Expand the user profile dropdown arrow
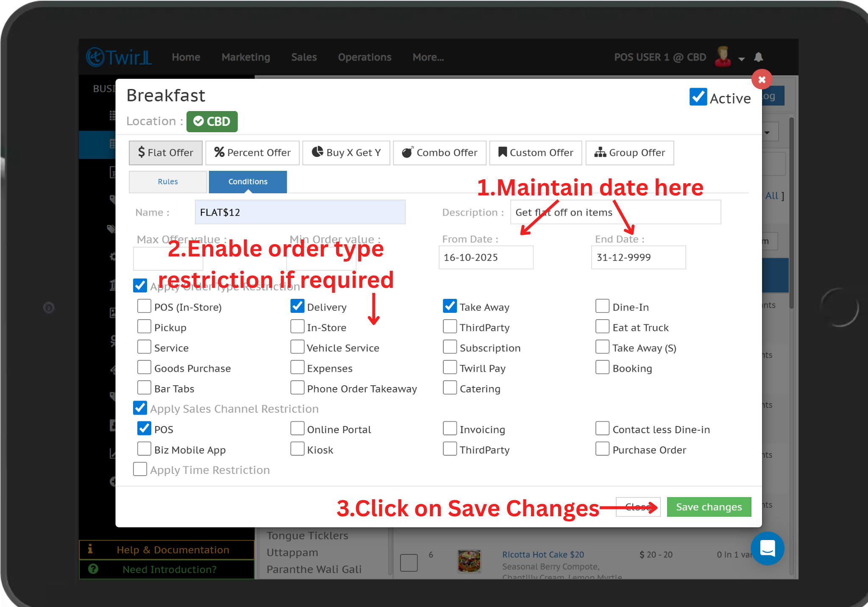 tap(742, 59)
